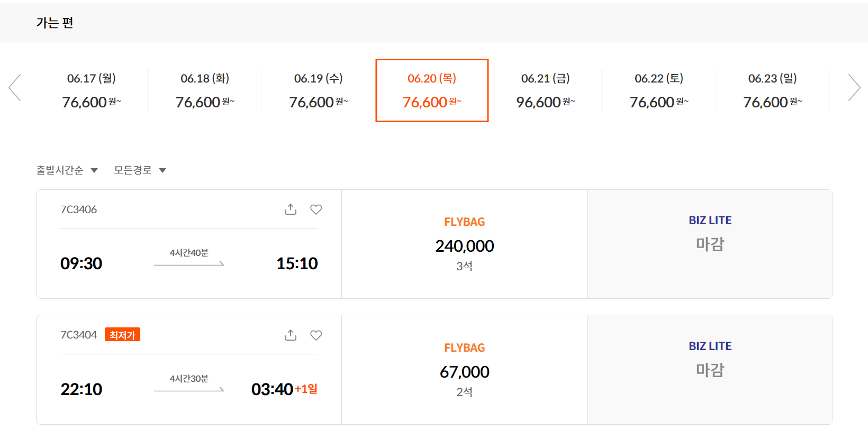
Task: Select the 06.18 (화) date tab
Action: coord(205,90)
